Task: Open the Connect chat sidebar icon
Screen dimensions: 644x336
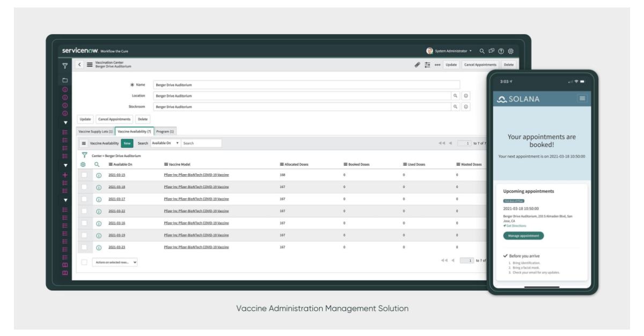Action: point(492,51)
